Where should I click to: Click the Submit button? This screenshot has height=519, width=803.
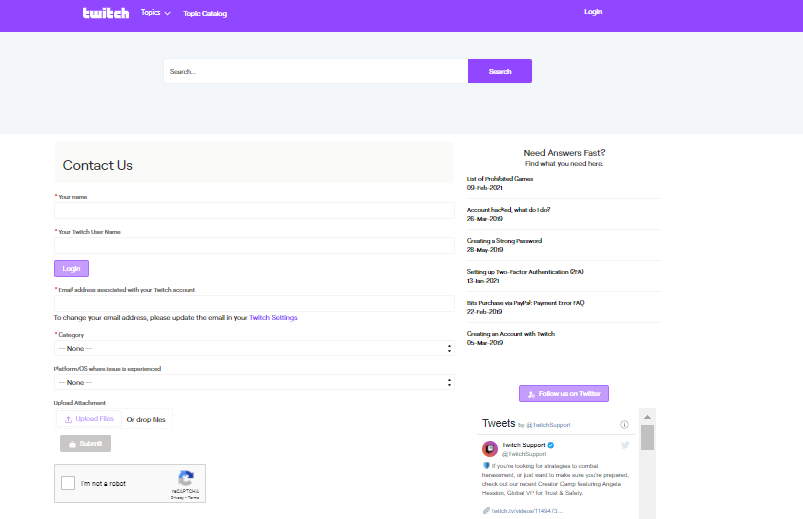(x=86, y=444)
